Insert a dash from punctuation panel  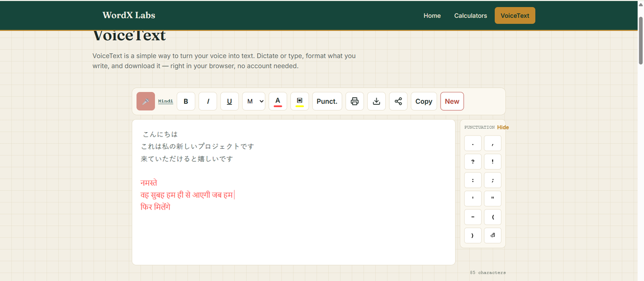point(473,217)
